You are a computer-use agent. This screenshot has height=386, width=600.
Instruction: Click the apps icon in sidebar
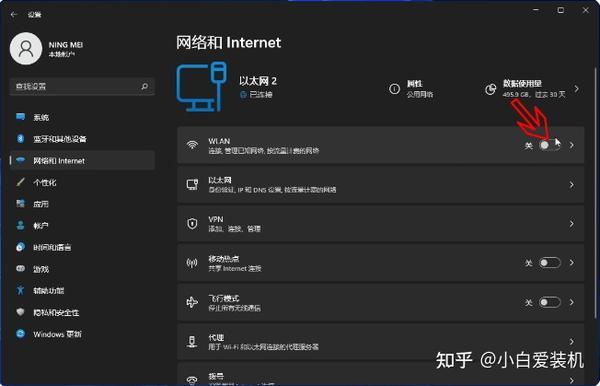pyautogui.click(x=21, y=204)
